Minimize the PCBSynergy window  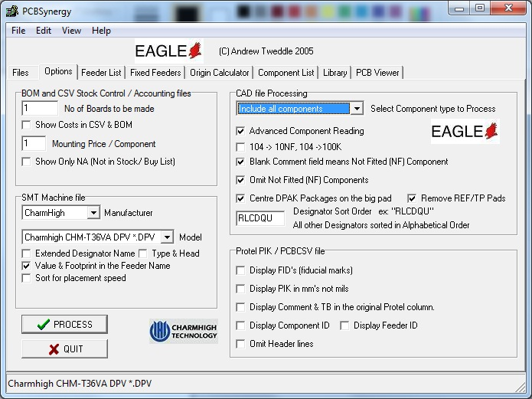coord(459,8)
